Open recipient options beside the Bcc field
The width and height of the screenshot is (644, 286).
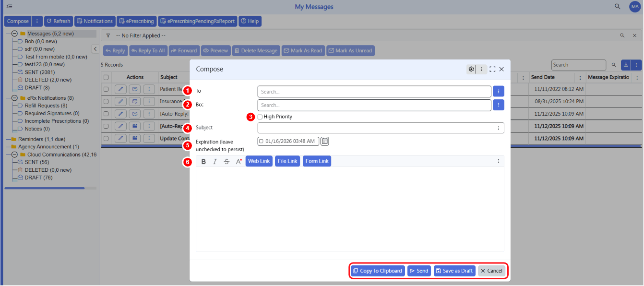click(499, 105)
